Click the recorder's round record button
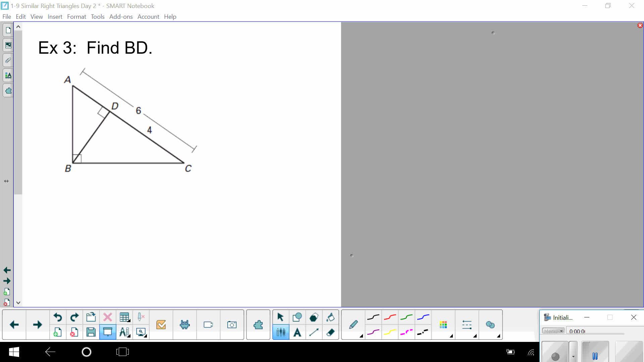Screen dimensions: 644x362 pyautogui.click(x=555, y=352)
